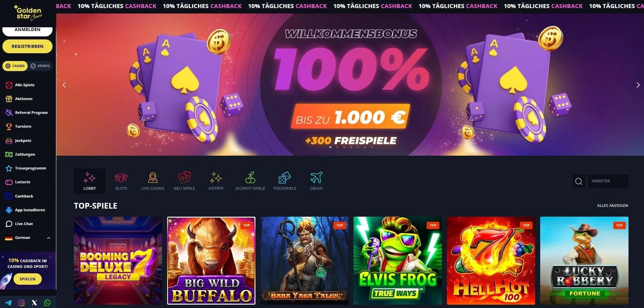Open the Anbieter provider dropdown

pyautogui.click(x=608, y=181)
